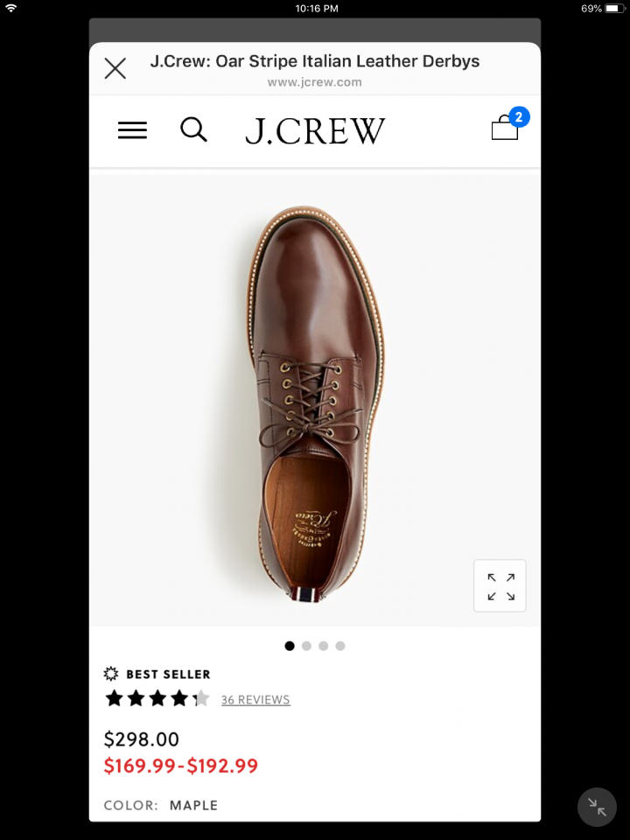Jump to the fourth image carousel dot
This screenshot has width=630, height=840.
coord(340,646)
